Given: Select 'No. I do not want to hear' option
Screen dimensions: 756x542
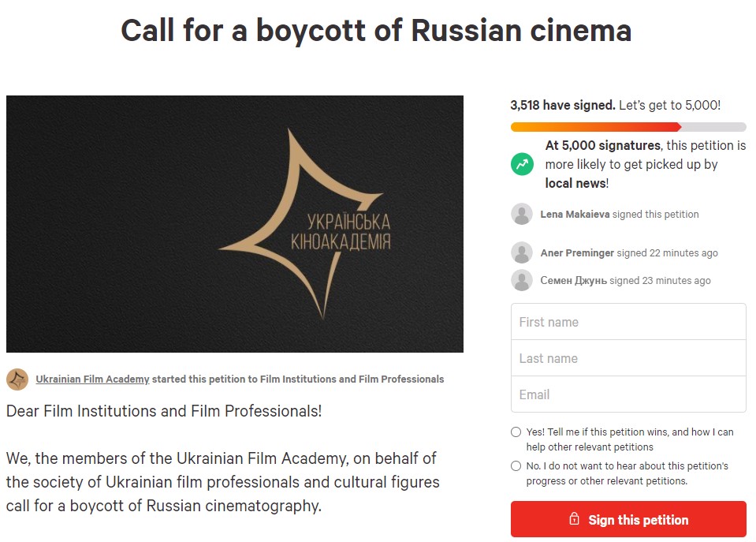Looking at the screenshot, I should point(516,465).
